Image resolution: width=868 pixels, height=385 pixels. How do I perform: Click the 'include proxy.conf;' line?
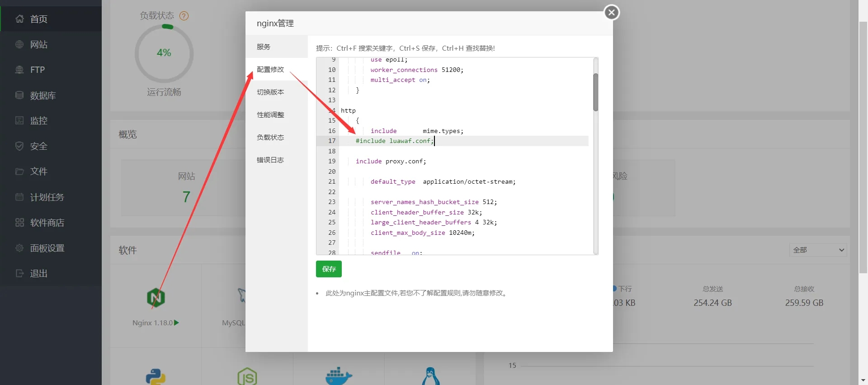pos(391,161)
